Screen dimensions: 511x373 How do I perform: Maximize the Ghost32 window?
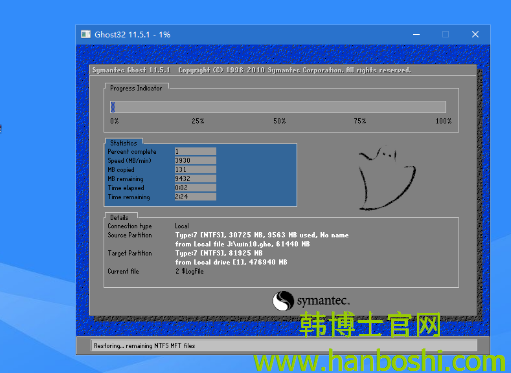445,34
